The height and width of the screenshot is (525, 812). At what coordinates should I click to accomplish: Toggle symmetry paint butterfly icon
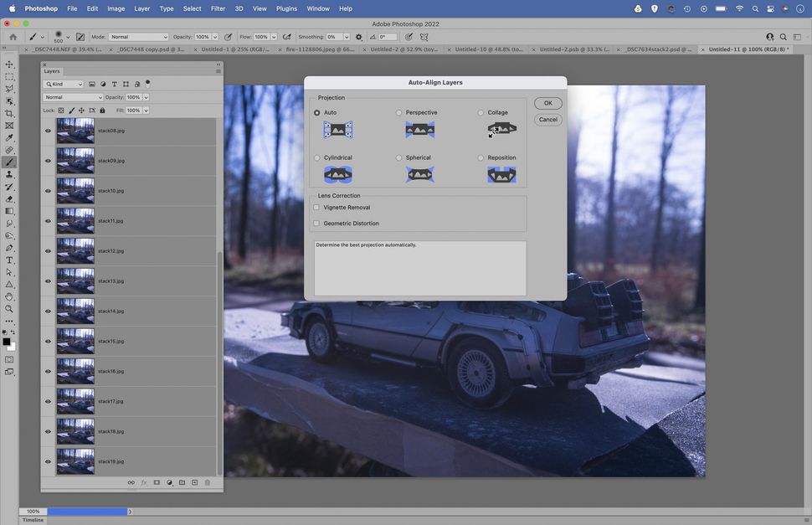pyautogui.click(x=424, y=37)
